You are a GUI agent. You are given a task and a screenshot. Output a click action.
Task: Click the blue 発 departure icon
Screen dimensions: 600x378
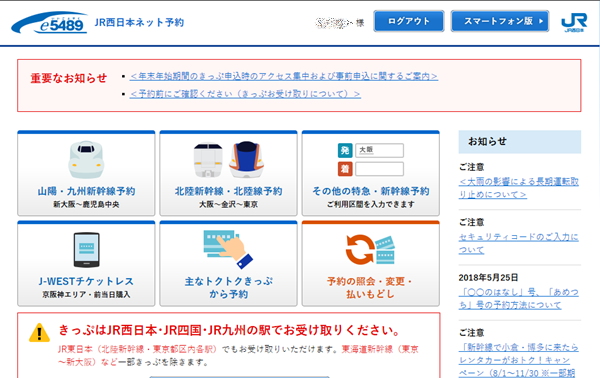pos(345,150)
